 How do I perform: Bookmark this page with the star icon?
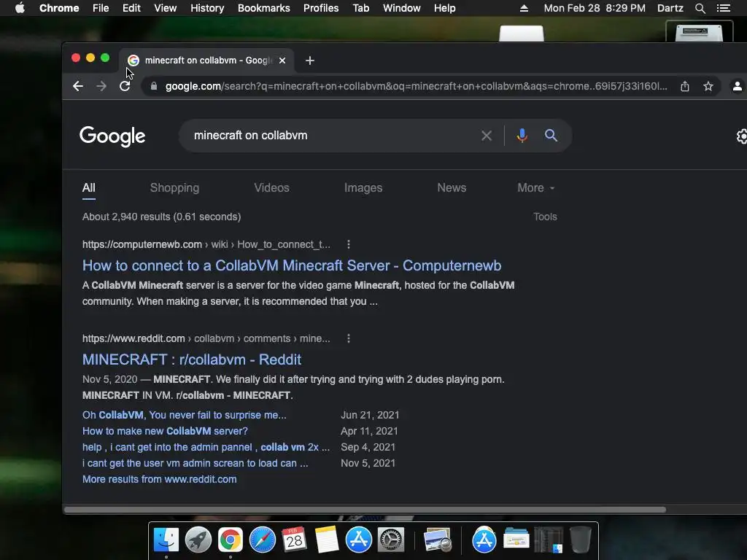click(708, 86)
